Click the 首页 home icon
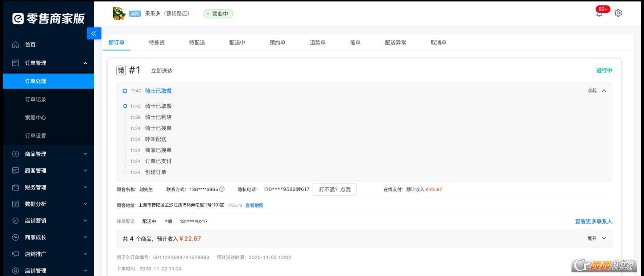This screenshot has width=644, height=276. click(16, 45)
